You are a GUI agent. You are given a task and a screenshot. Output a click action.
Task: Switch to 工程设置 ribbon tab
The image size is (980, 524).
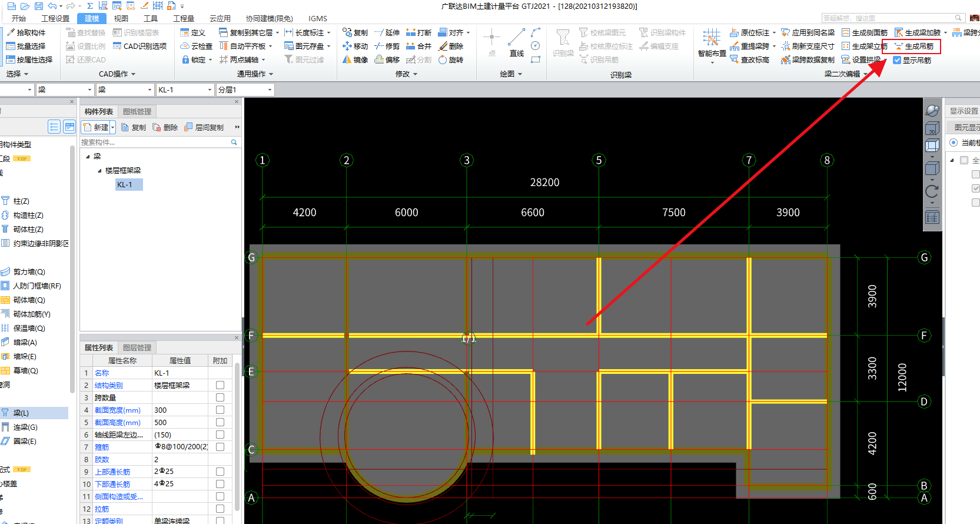(55, 18)
